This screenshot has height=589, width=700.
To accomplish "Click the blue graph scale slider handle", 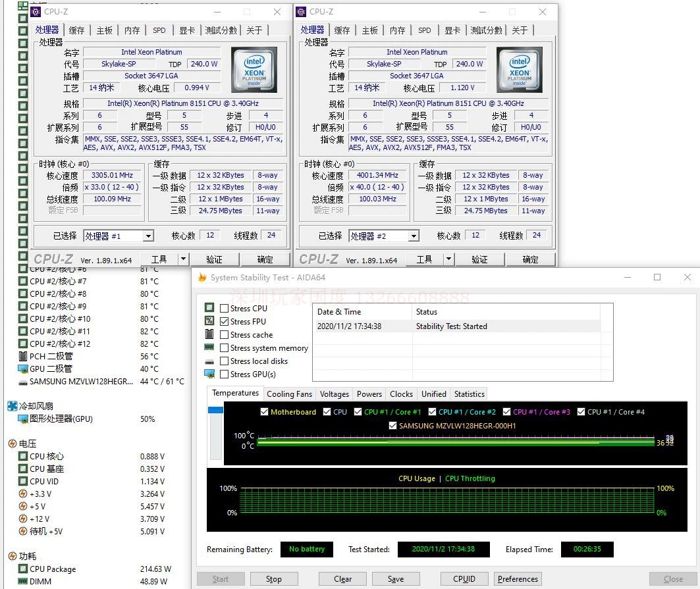I will coord(215,409).
